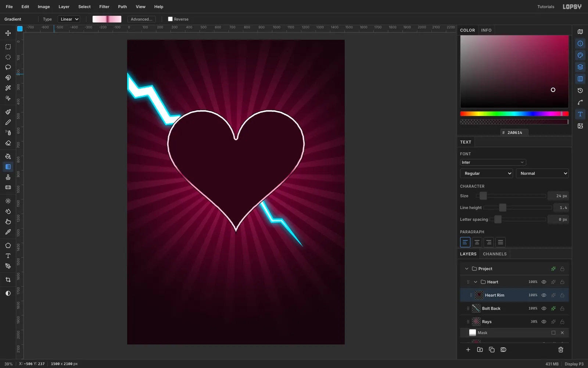Remove the Rays layer mask
This screenshot has width=588, height=368.
click(x=562, y=333)
